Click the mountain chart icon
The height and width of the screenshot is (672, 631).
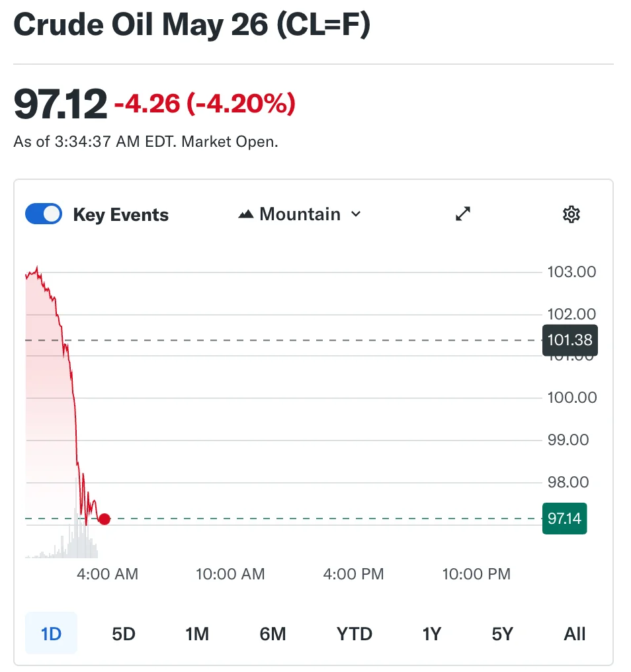tap(246, 214)
